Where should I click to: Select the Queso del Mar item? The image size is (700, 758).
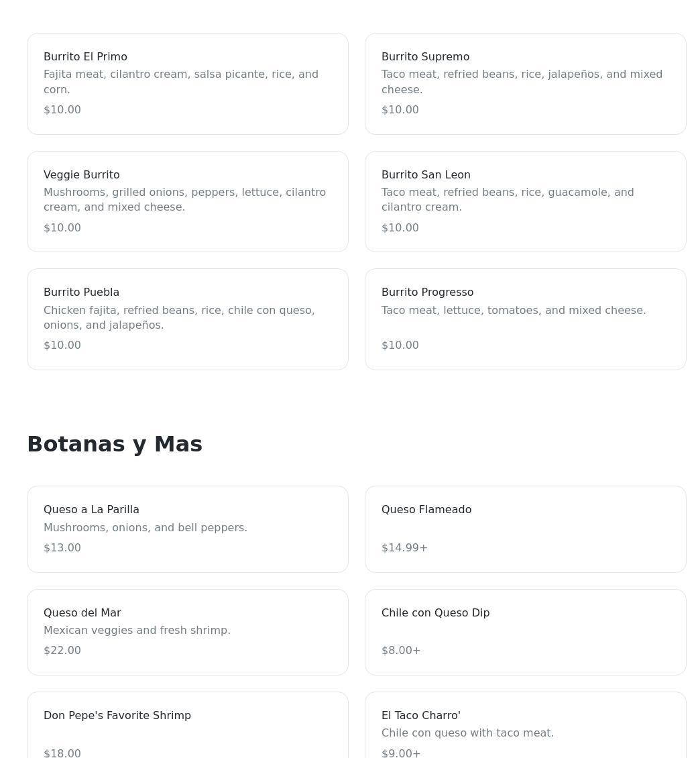188,632
